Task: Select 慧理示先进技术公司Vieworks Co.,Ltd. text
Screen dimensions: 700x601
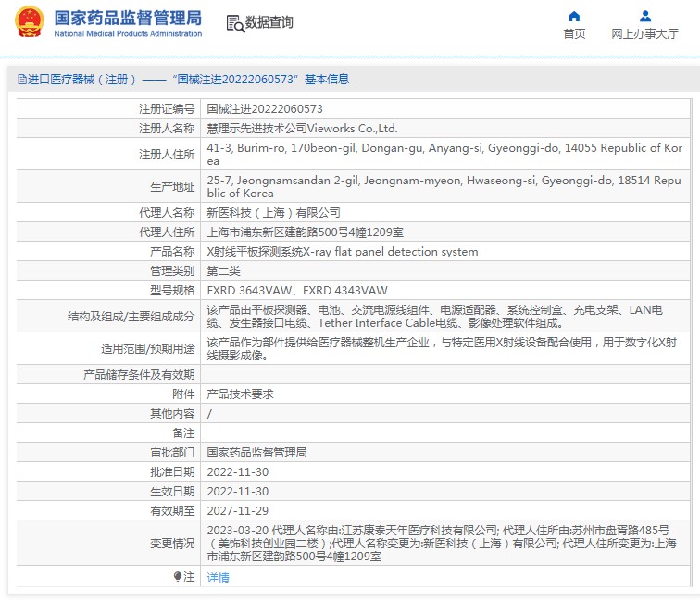Action: pos(302,129)
